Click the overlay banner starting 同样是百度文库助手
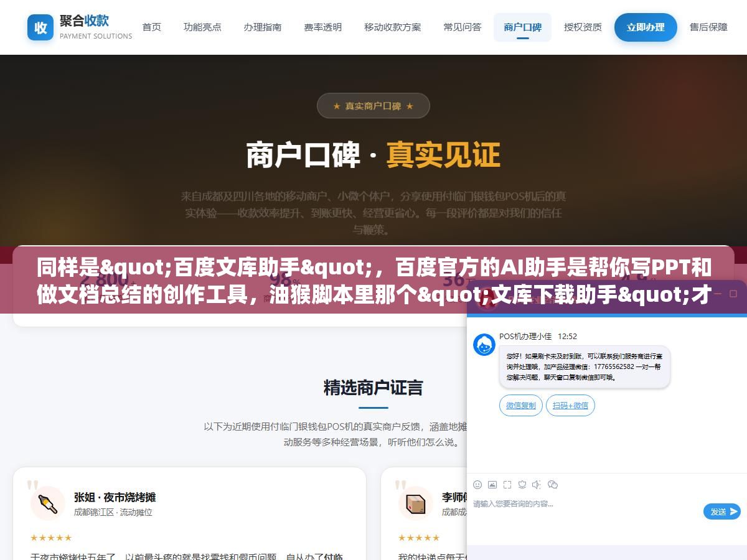The height and width of the screenshot is (560, 747). click(x=374, y=281)
